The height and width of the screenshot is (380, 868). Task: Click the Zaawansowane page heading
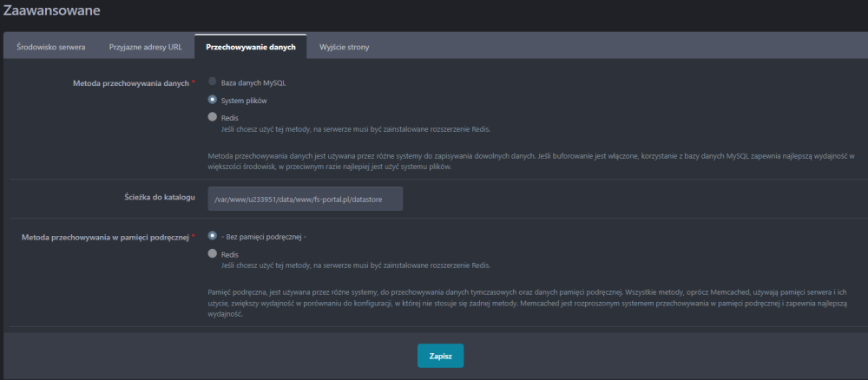[x=52, y=11]
